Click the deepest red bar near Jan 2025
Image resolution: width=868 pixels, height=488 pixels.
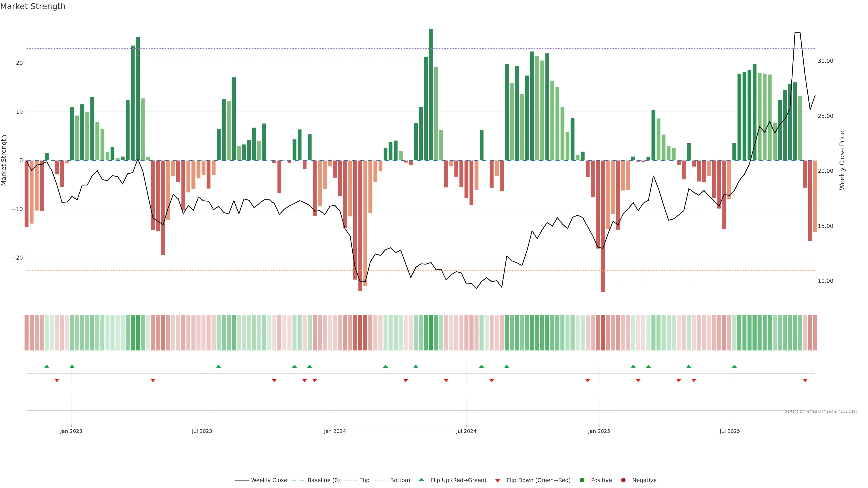[x=603, y=226]
